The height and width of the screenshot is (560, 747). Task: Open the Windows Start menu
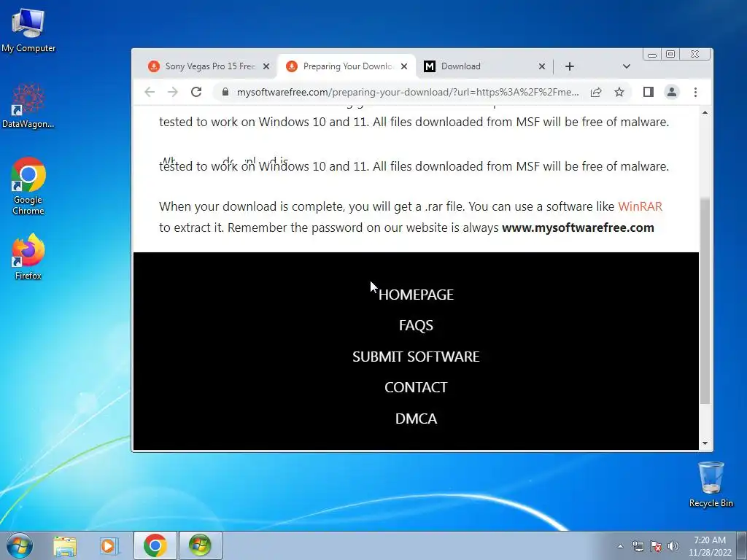[20, 545]
